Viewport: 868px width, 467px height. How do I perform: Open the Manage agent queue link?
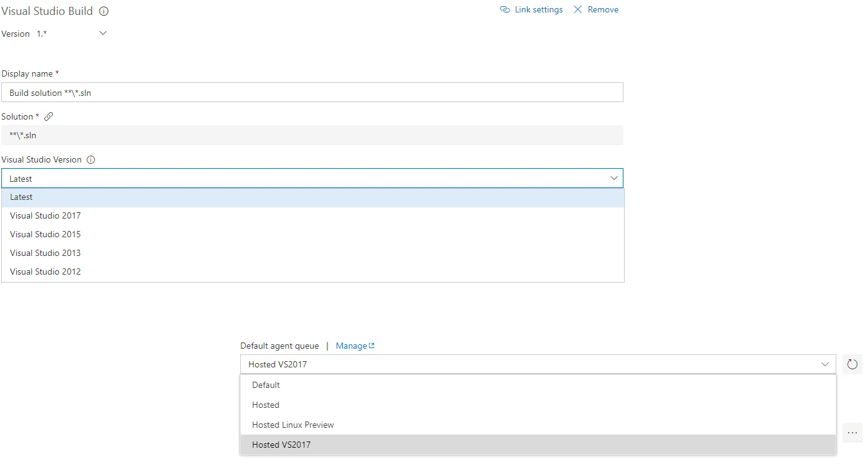tap(355, 346)
